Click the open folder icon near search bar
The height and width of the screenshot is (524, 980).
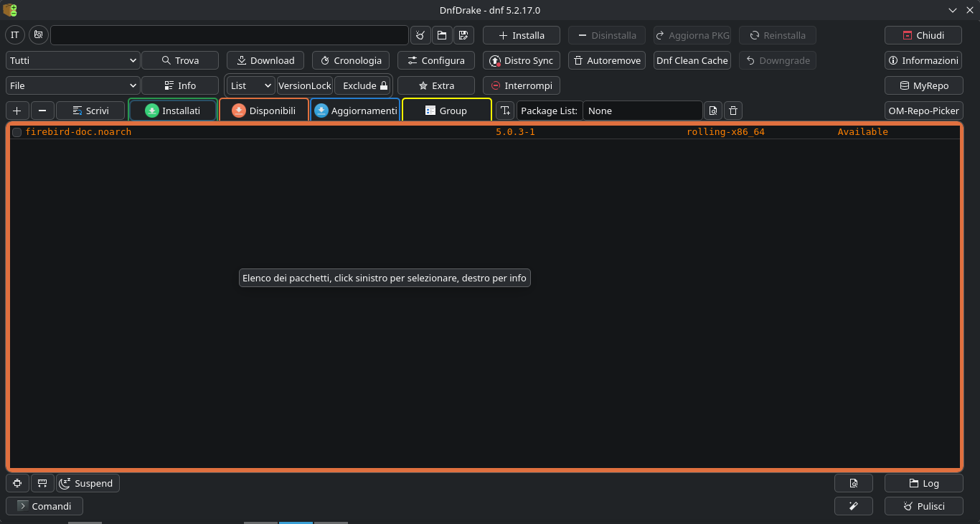pyautogui.click(x=442, y=35)
